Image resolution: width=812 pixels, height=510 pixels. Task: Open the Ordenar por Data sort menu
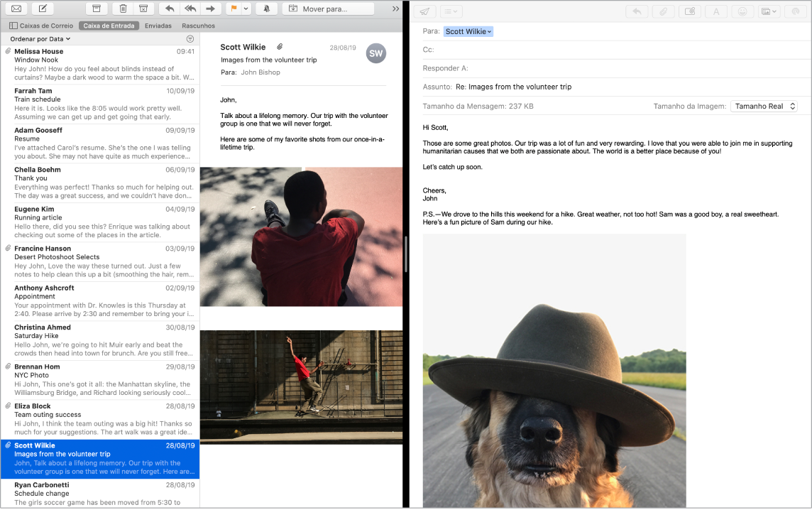tap(39, 38)
